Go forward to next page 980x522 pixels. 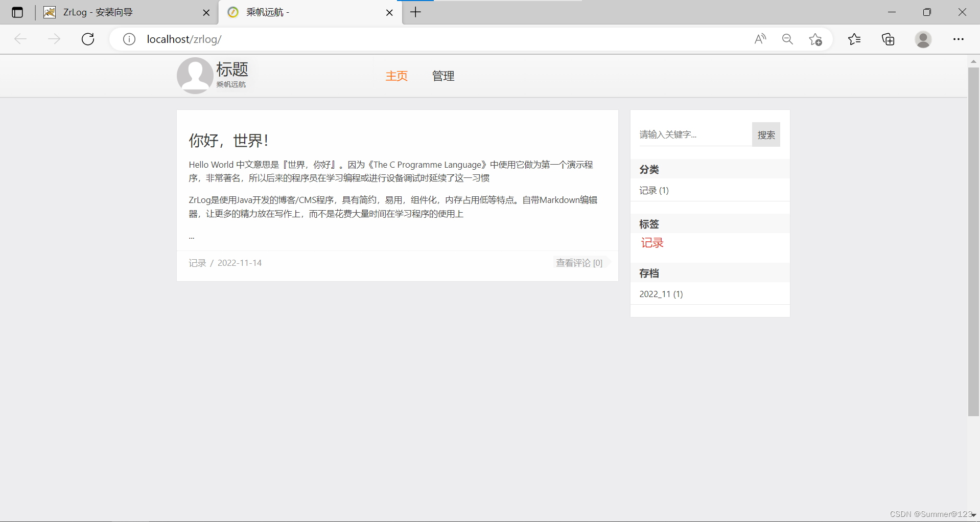[x=54, y=39]
